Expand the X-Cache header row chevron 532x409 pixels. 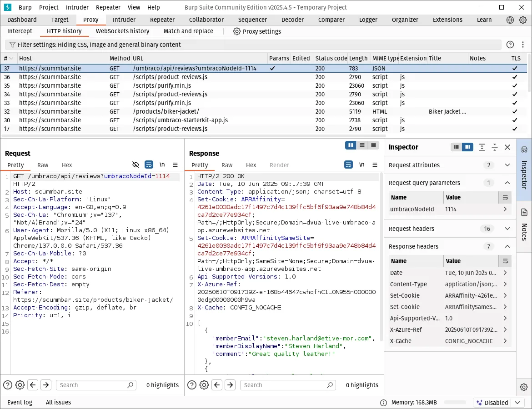[x=505, y=341]
